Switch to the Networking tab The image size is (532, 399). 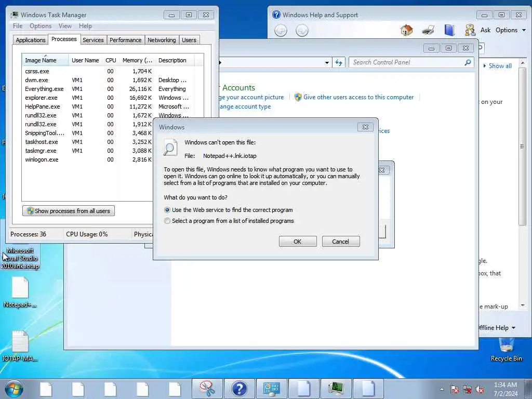click(x=162, y=40)
